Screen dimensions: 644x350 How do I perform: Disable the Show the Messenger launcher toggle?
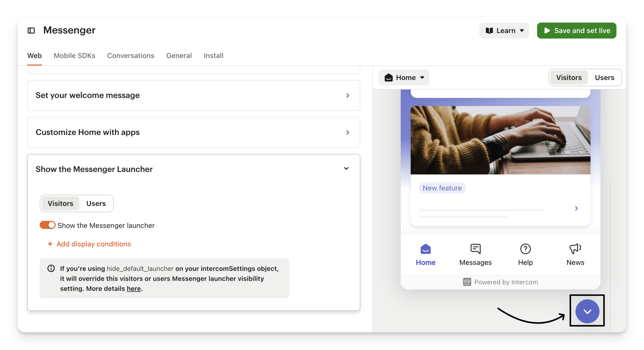coord(47,225)
